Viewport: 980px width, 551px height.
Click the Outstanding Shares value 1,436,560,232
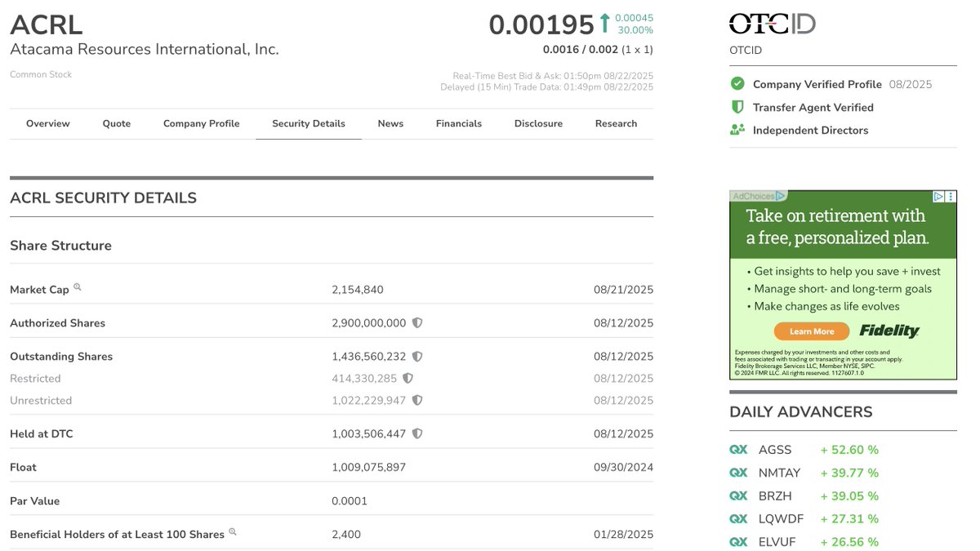point(369,357)
